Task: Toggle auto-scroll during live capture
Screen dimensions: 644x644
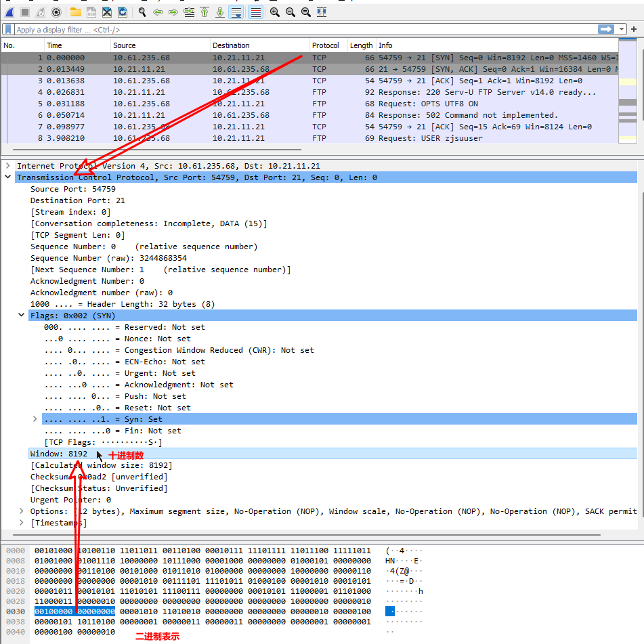Action: 236,12
